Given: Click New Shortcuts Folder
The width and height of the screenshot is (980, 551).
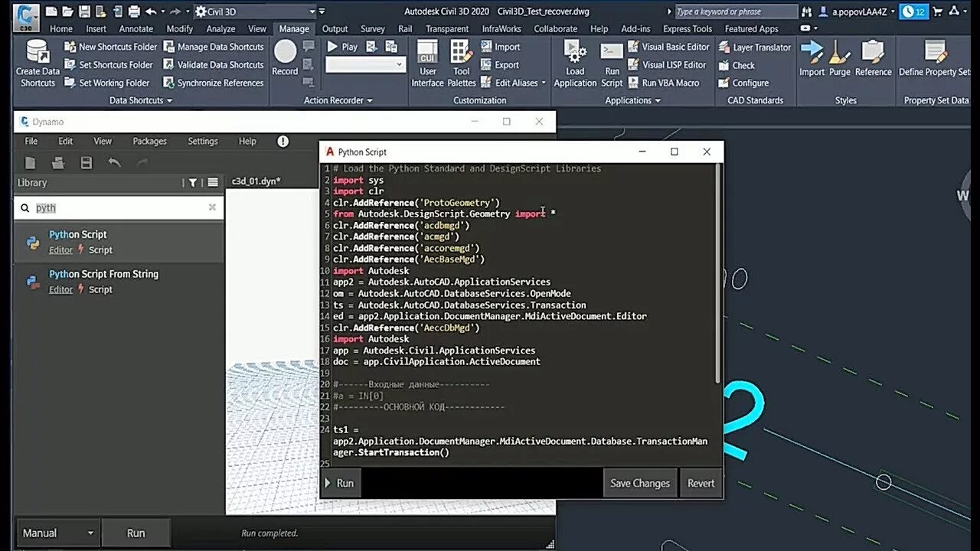Looking at the screenshot, I should (110, 47).
